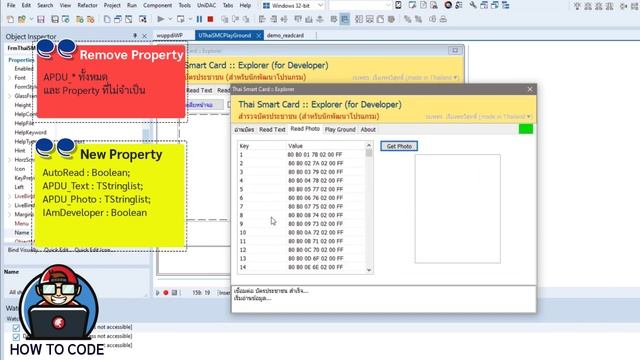Click the green Run triangle button
Viewport: 640px width, 360px height.
(160, 19)
